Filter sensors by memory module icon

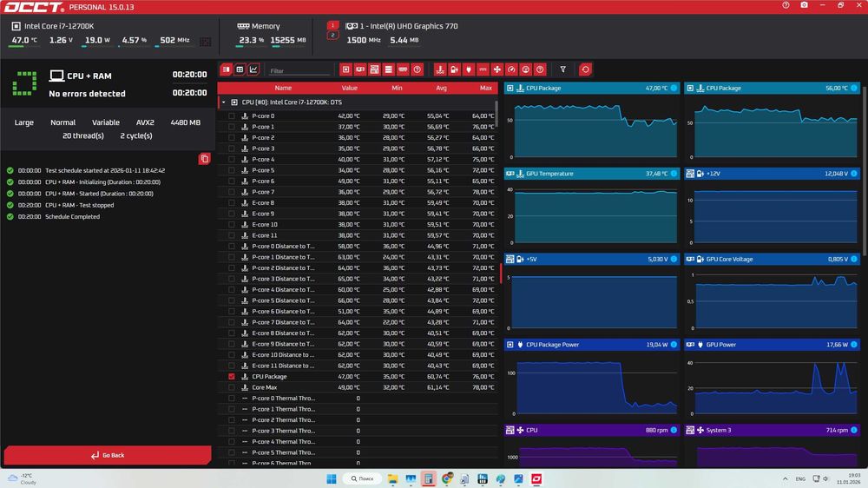pyautogui.click(x=403, y=69)
